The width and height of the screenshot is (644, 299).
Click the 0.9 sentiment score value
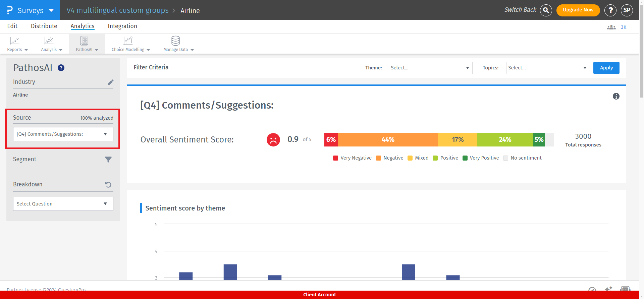293,139
